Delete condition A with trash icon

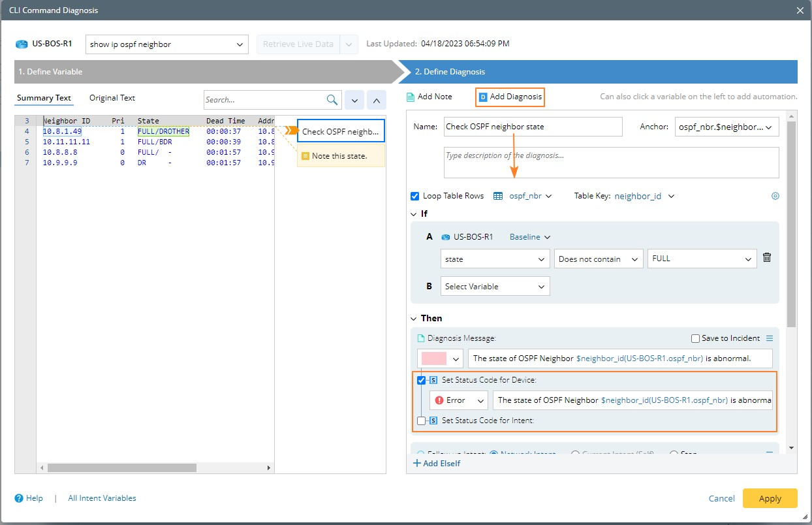coord(767,258)
